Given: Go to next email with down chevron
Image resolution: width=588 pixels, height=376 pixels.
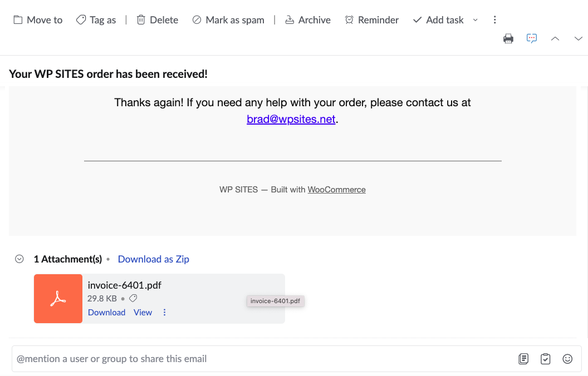Looking at the screenshot, I should pyautogui.click(x=578, y=38).
